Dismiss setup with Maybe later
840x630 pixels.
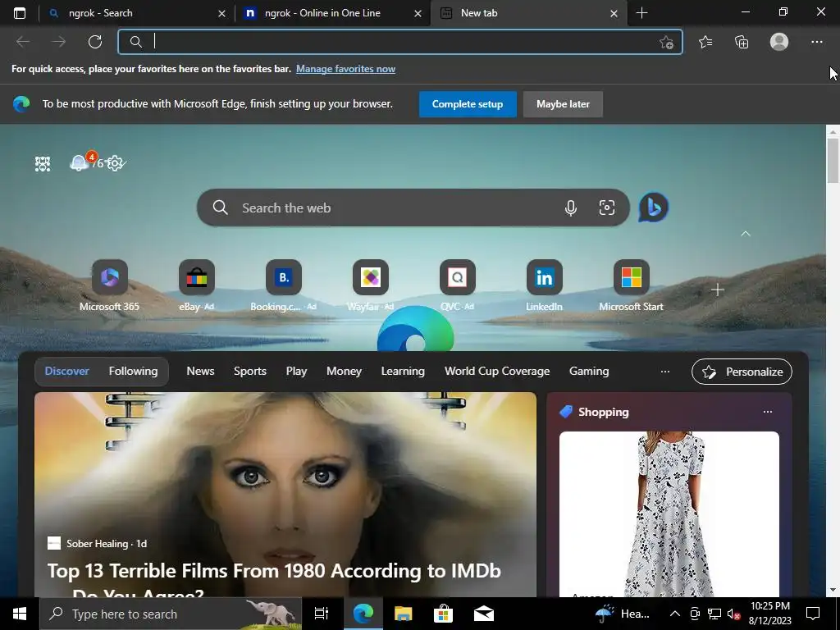[563, 104]
